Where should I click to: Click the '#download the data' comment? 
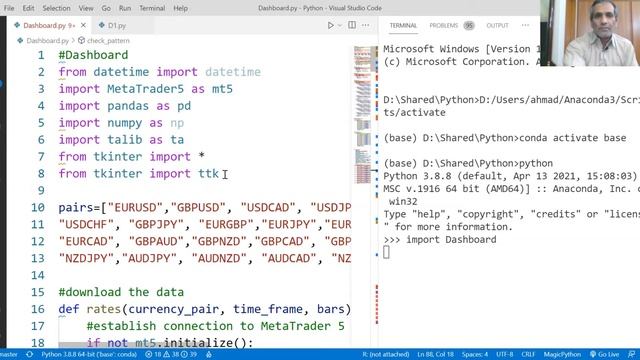point(121,292)
